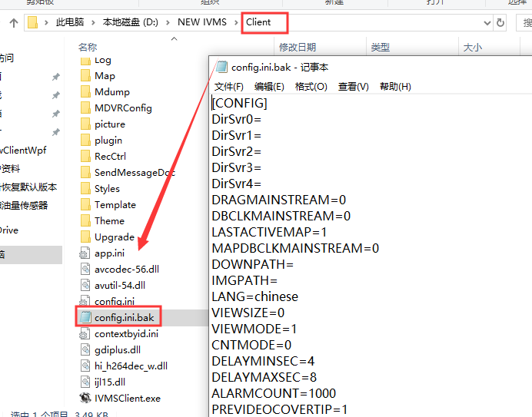
Task: Select the SendMessageDoc folder icon
Action: click(x=85, y=172)
